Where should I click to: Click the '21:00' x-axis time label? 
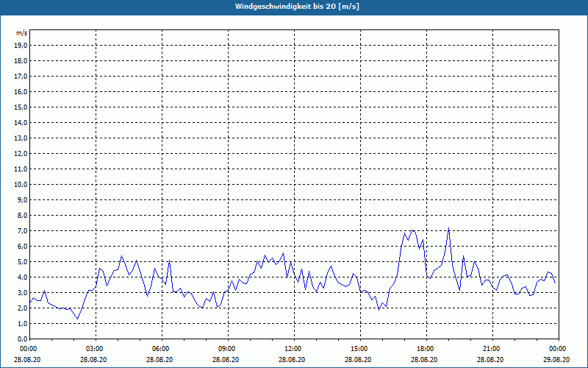point(492,349)
